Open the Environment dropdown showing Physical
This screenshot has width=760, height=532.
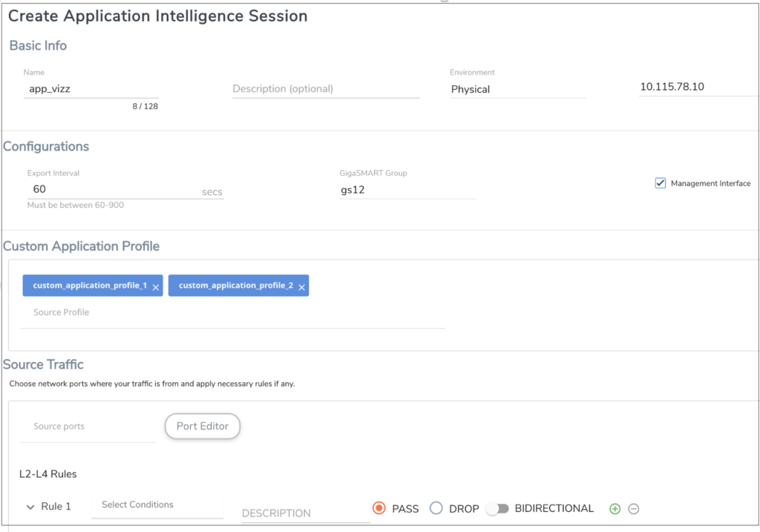(x=517, y=89)
